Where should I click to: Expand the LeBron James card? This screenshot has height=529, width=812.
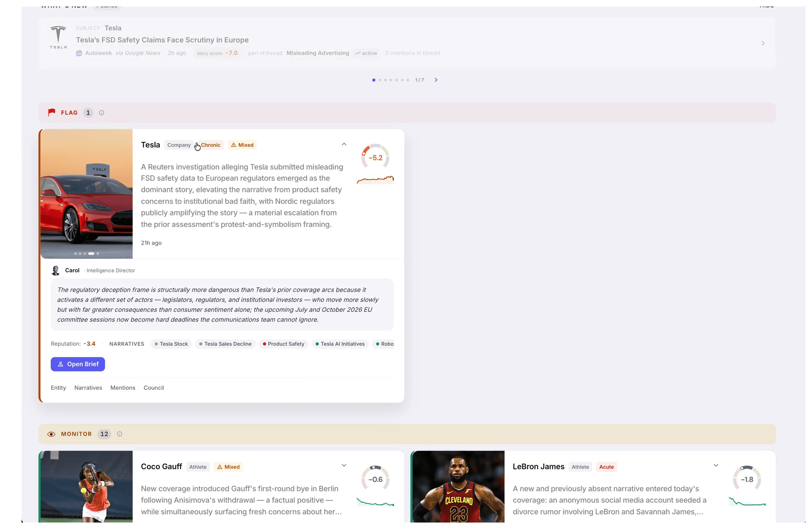pyautogui.click(x=716, y=466)
